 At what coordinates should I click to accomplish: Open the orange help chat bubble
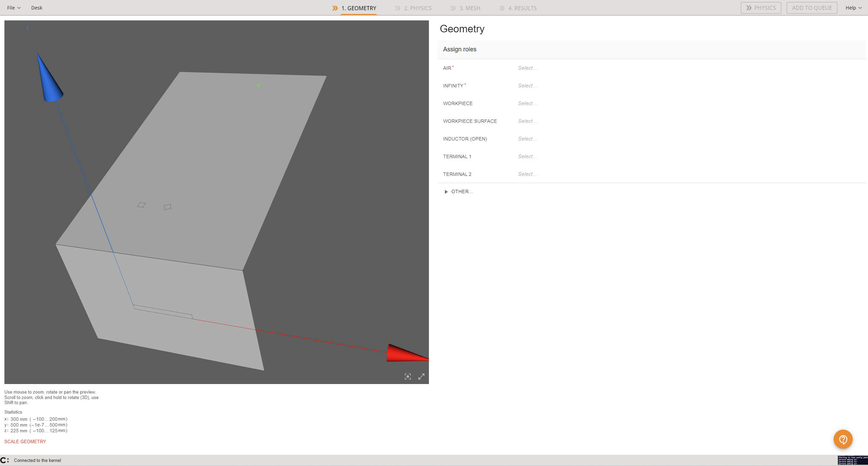[842, 439]
